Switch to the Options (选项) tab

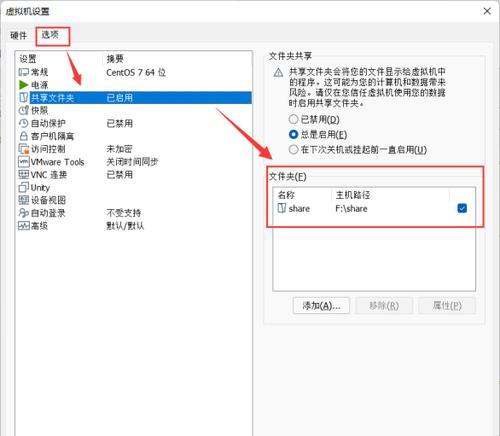pos(50,35)
